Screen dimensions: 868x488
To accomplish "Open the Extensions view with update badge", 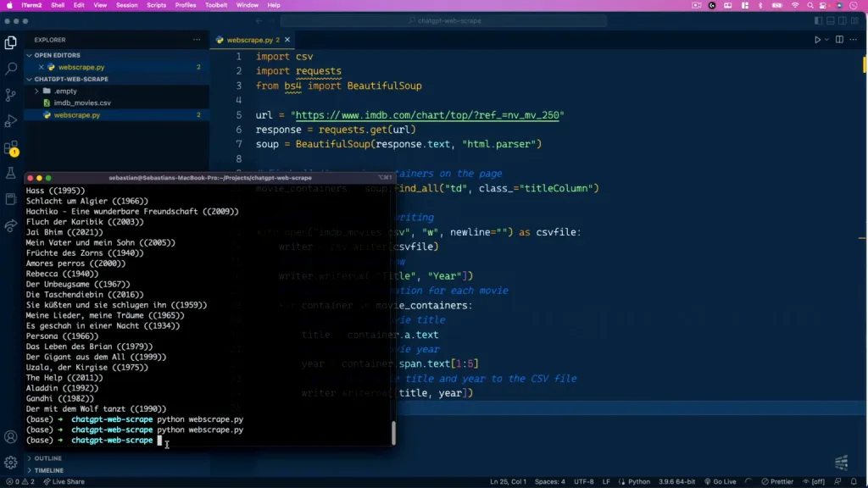I will click(10, 147).
